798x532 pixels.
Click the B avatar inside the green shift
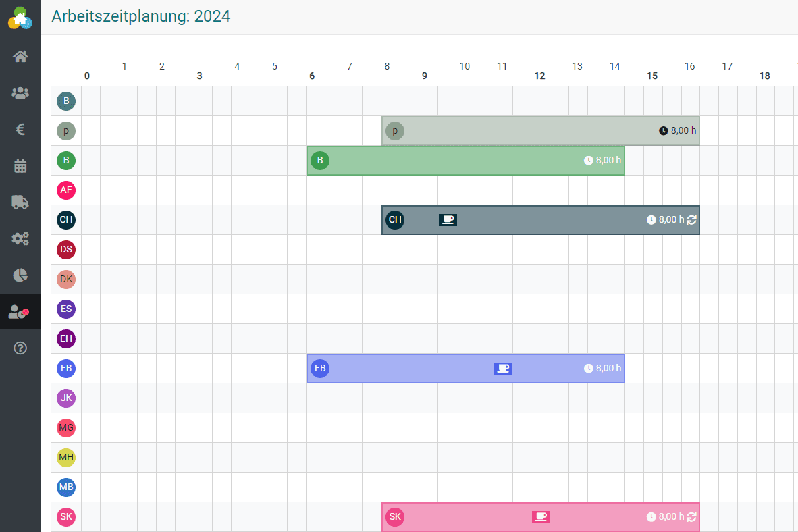click(x=320, y=161)
